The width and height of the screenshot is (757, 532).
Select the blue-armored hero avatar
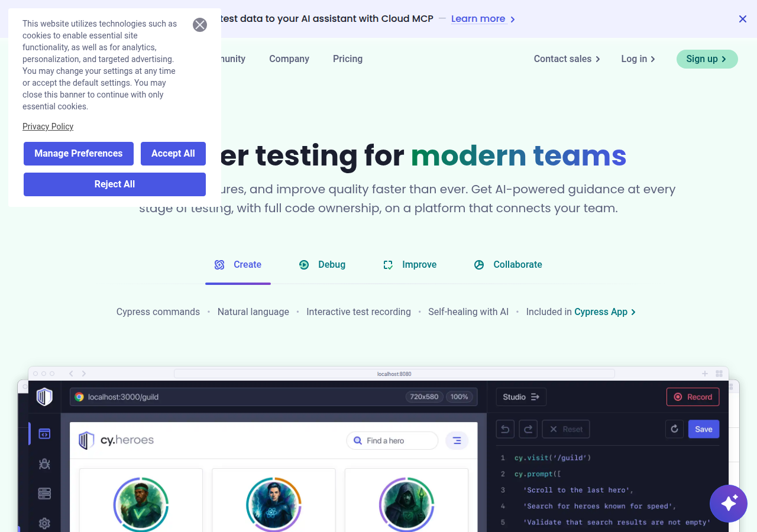pyautogui.click(x=274, y=504)
